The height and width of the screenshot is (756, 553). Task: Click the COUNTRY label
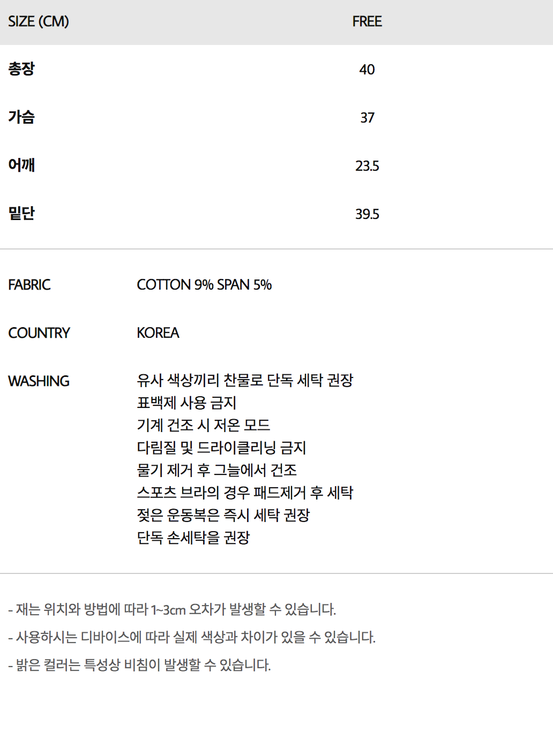point(39,333)
